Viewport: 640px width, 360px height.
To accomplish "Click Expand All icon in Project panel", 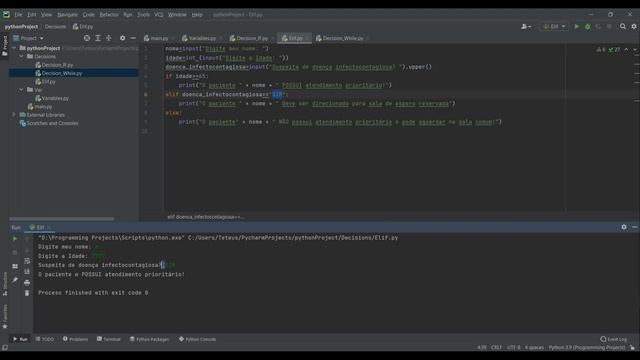I will point(98,38).
